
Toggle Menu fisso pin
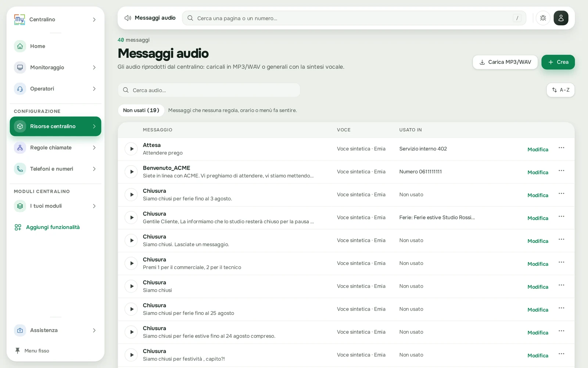tap(32, 351)
